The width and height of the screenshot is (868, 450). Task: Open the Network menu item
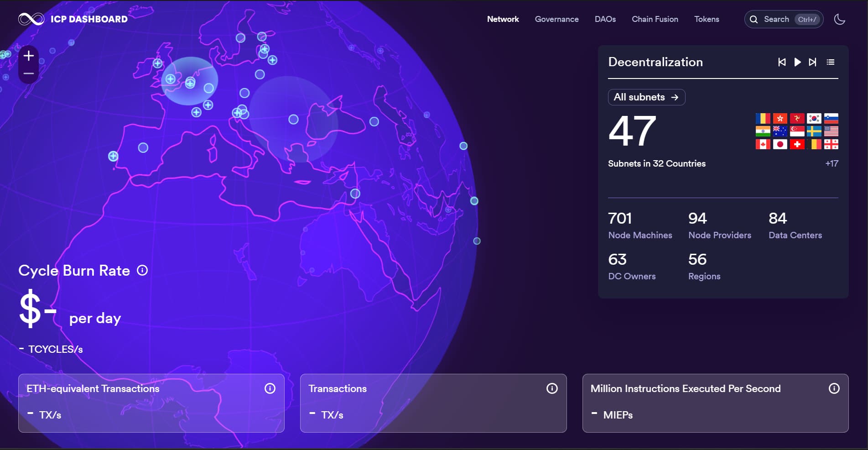pos(503,19)
